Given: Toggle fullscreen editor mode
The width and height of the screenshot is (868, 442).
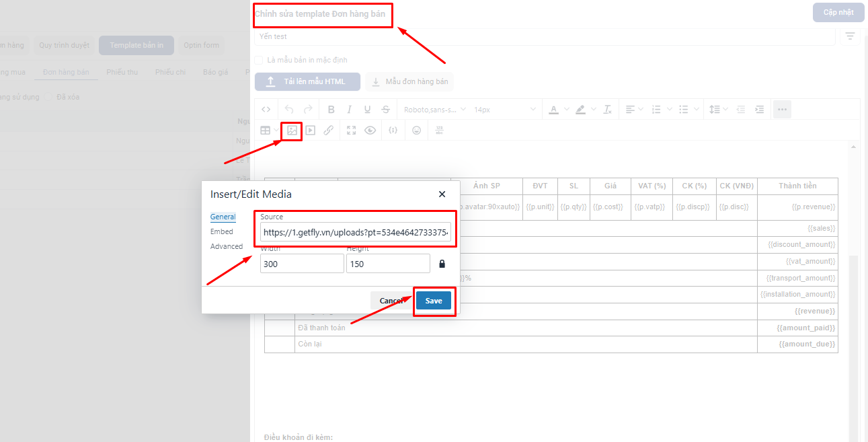Looking at the screenshot, I should coord(351,131).
